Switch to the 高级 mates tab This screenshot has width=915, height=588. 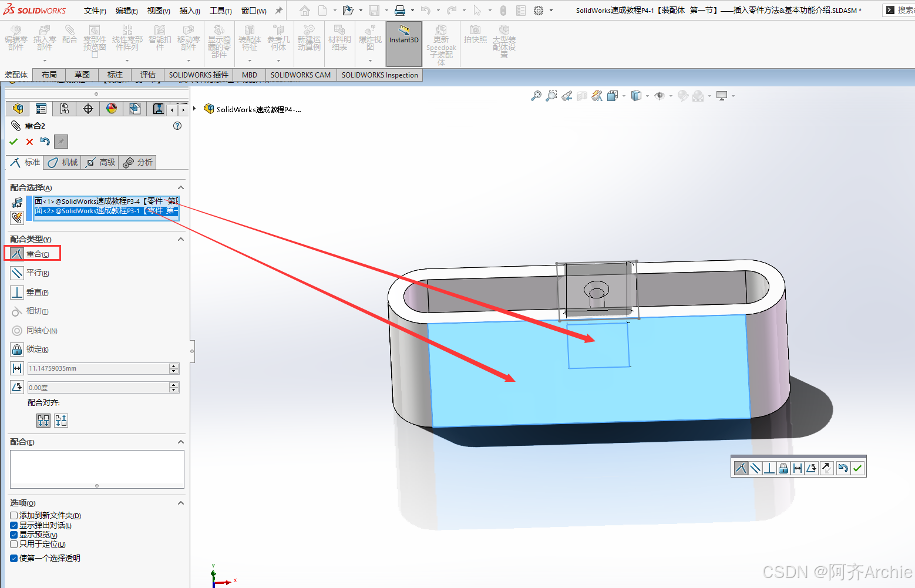100,162
